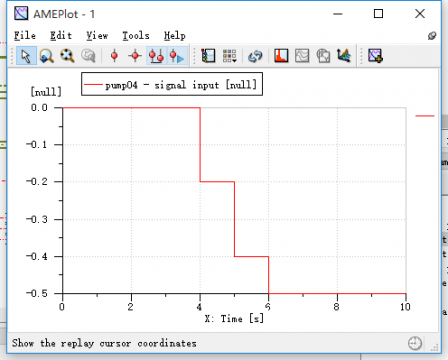The height and width of the screenshot is (360, 448).
Task: Click the add new plot icon
Action: click(x=375, y=56)
